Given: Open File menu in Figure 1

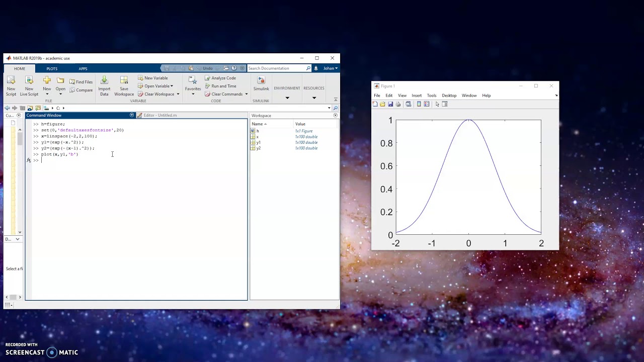Looking at the screenshot, I should pyautogui.click(x=377, y=96).
